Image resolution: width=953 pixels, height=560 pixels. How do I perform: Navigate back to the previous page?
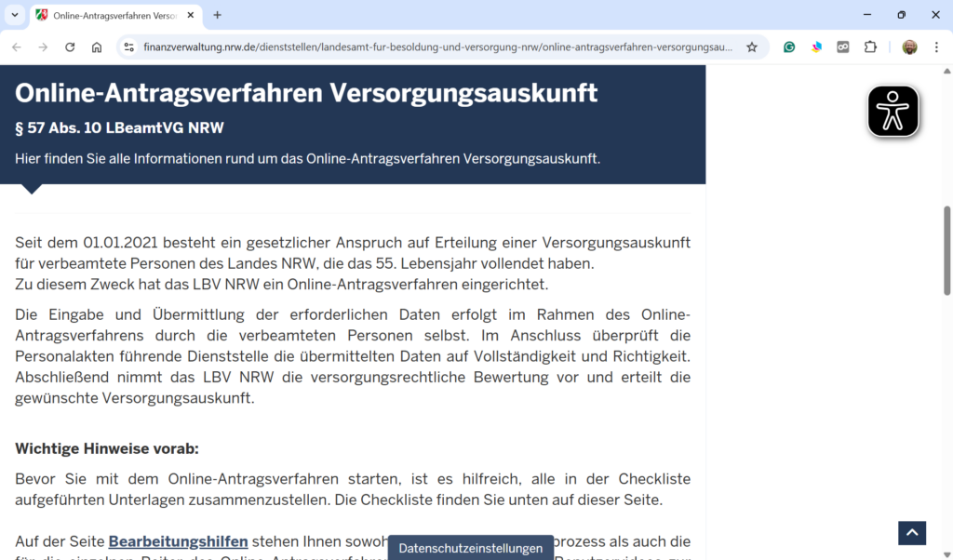[17, 47]
